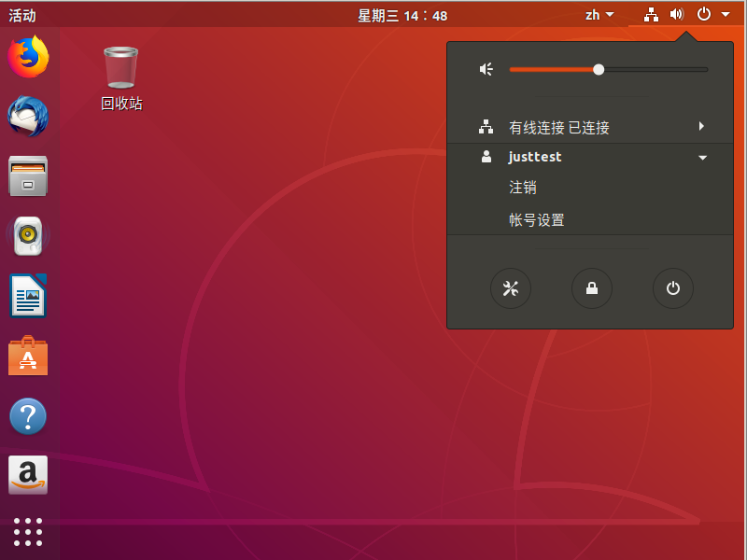Click the power icon in top bar
Viewport: 747px width, 560px height.
(x=704, y=14)
